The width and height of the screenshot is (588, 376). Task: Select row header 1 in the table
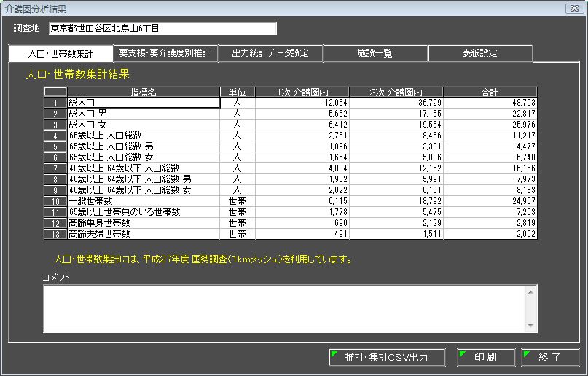point(55,103)
